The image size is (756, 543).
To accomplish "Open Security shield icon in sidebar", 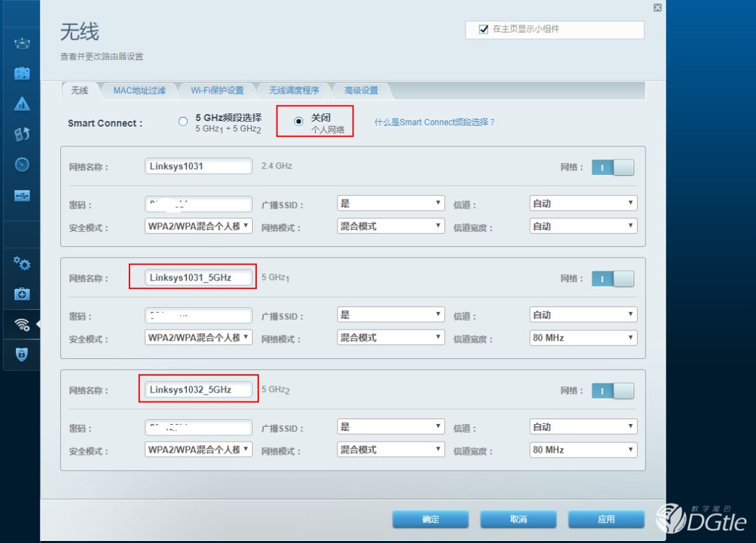I will 22,355.
